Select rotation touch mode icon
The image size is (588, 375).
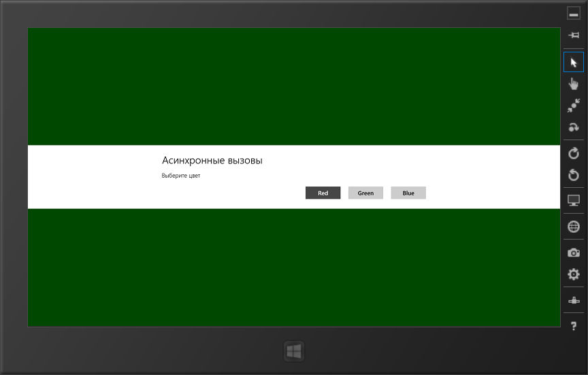[x=574, y=127]
